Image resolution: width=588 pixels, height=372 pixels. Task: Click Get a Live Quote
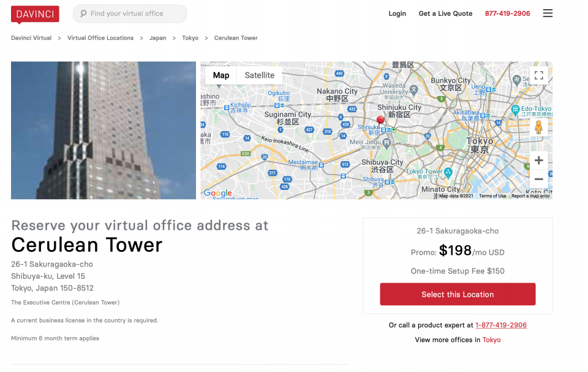tap(445, 13)
